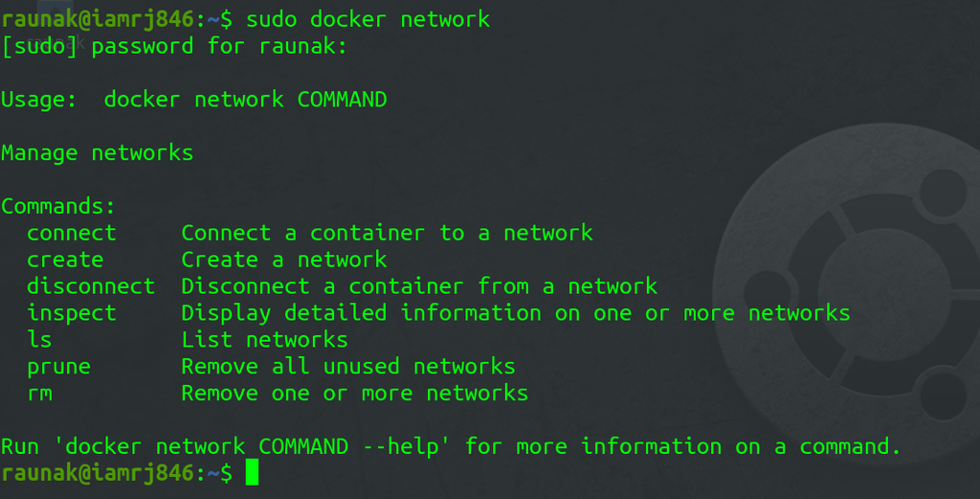Click the 'disconnect' command name
This screenshot has width=980, height=499.
tap(91, 286)
